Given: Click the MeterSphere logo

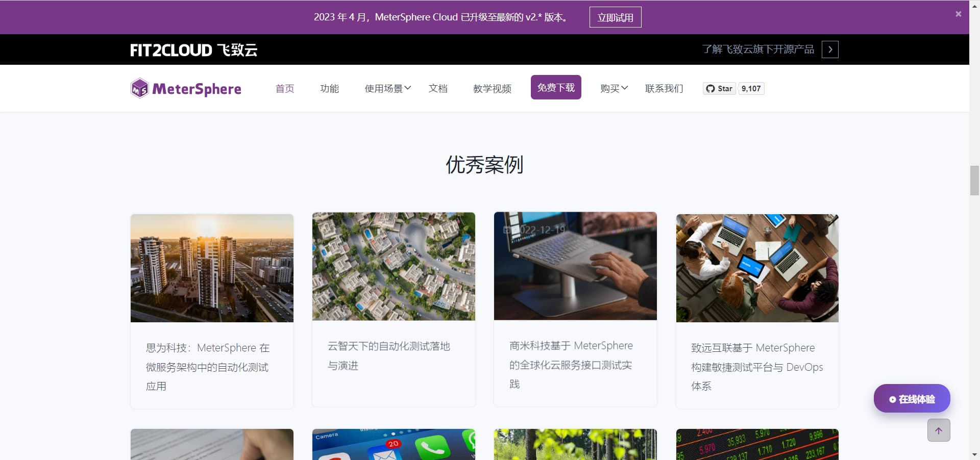Looking at the screenshot, I should pyautogui.click(x=186, y=88).
